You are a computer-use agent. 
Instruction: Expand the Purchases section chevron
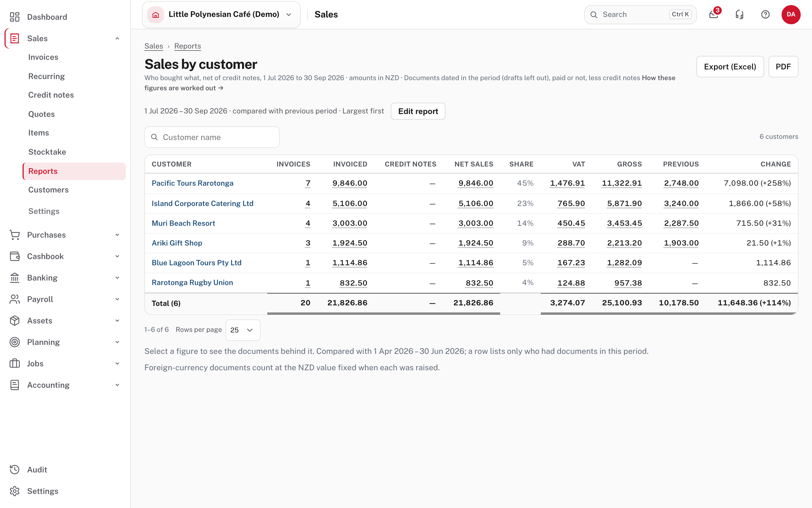(118, 235)
